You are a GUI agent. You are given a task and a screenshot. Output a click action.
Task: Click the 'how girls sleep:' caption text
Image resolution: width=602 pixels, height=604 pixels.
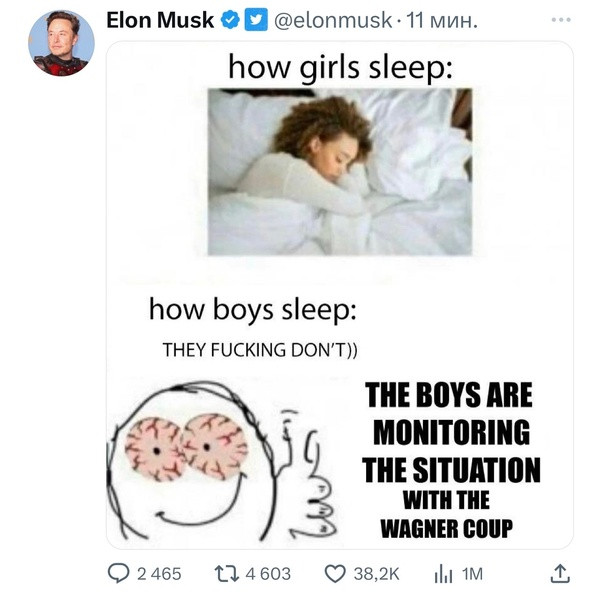pos(340,68)
